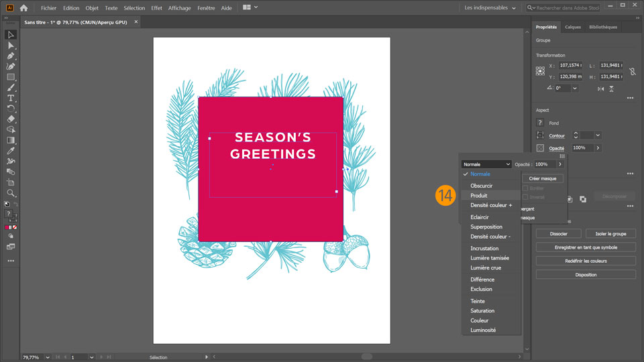The width and height of the screenshot is (644, 362).
Task: Toggle constrain width and height proportions
Action: pyautogui.click(x=633, y=71)
